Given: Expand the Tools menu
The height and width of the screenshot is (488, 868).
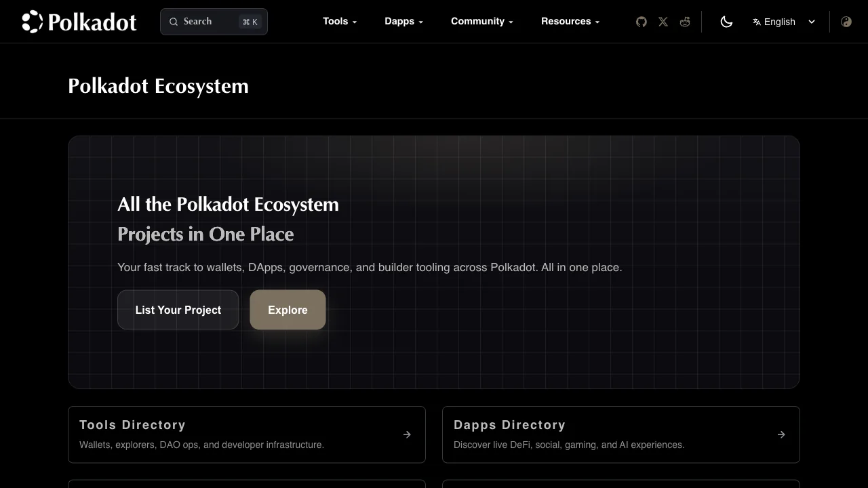Looking at the screenshot, I should [x=340, y=21].
